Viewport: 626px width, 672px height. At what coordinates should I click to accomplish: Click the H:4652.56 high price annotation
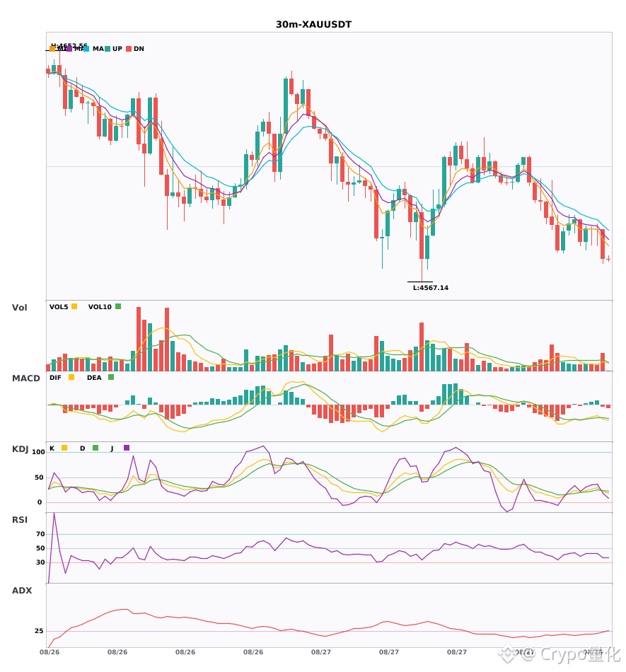[x=69, y=45]
